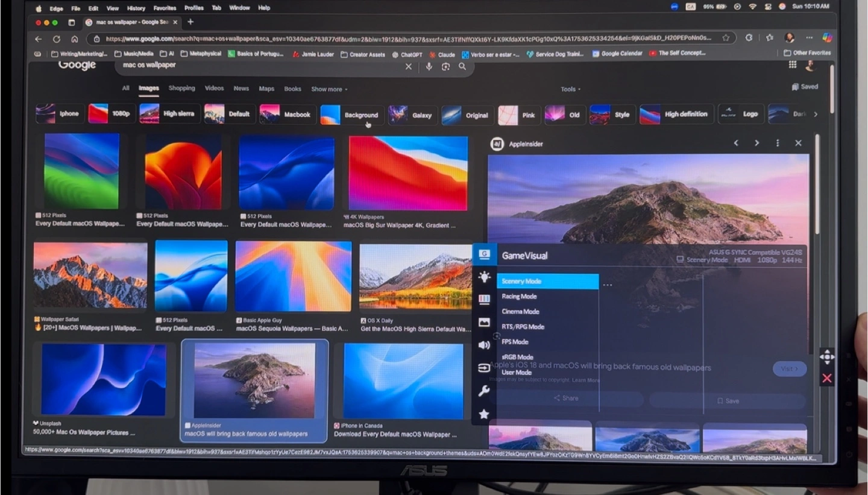868x495 pixels.
Task: Open the Tools dropdown in Google Images
Action: pyautogui.click(x=570, y=89)
